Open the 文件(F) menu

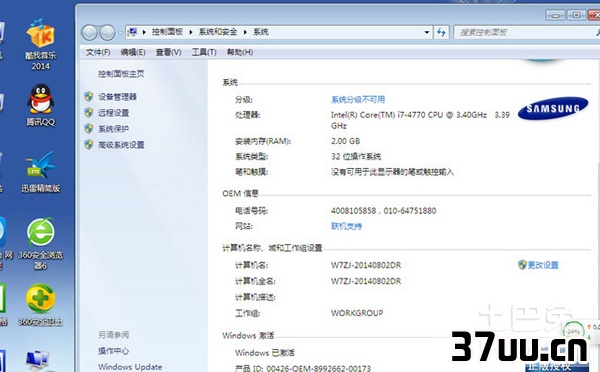tap(98, 52)
